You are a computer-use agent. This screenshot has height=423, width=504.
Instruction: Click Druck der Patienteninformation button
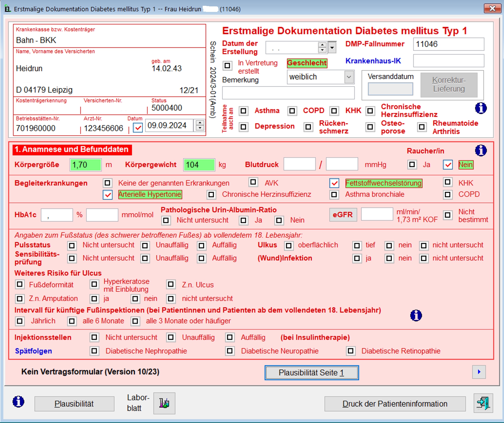395,404
